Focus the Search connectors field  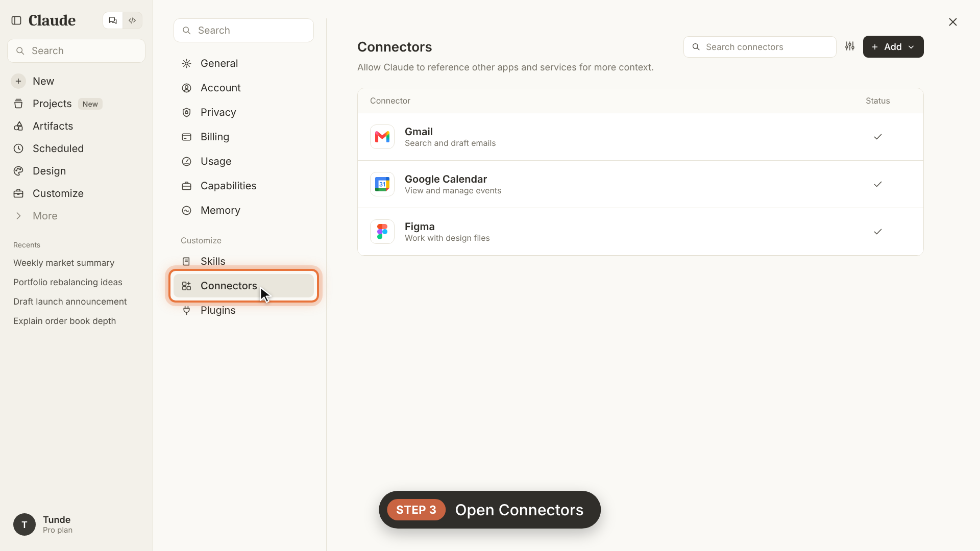tap(759, 47)
